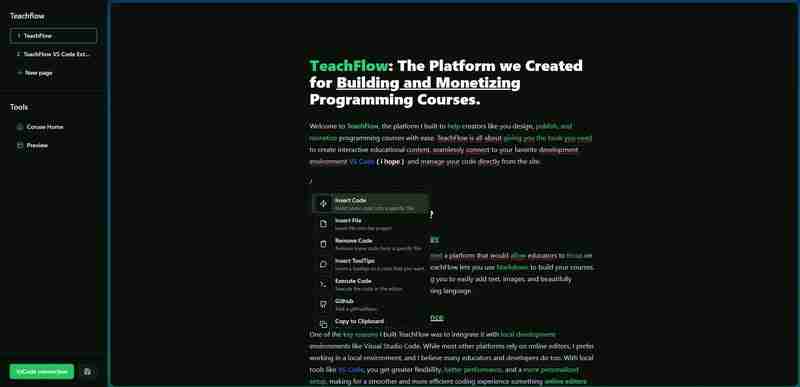
Task: Click the small icon beside the green button
Action: (87, 372)
